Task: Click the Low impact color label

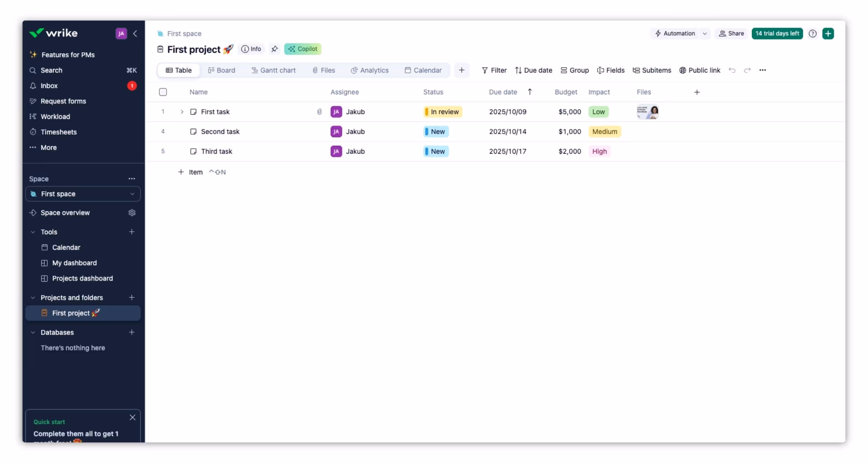Action: click(x=598, y=112)
